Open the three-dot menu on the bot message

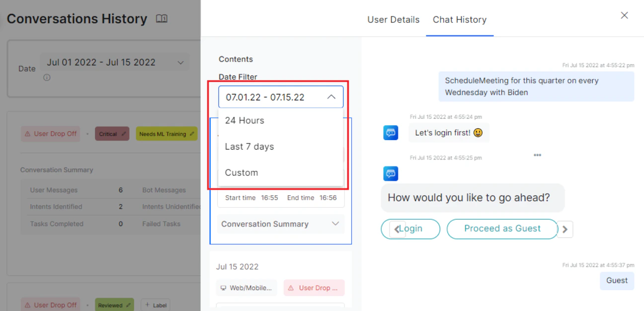tap(537, 155)
